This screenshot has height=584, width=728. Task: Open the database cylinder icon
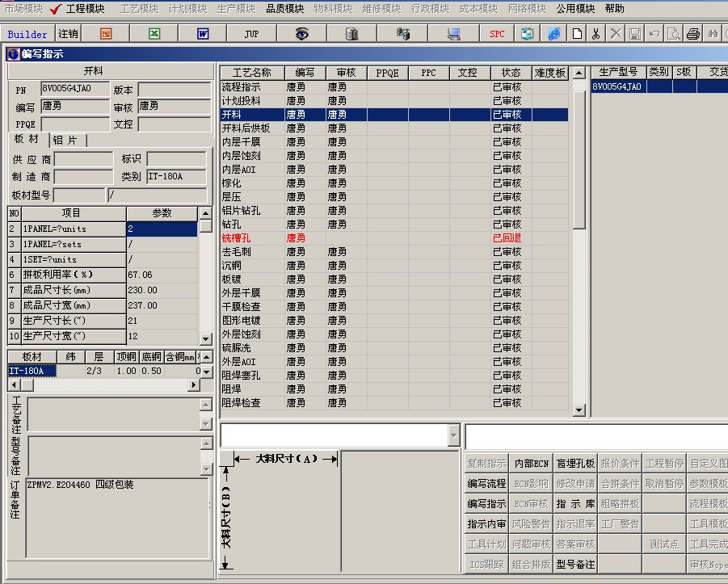tap(352, 34)
